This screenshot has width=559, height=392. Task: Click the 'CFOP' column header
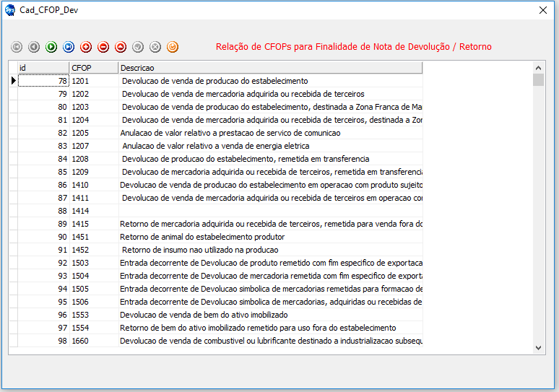(93, 68)
